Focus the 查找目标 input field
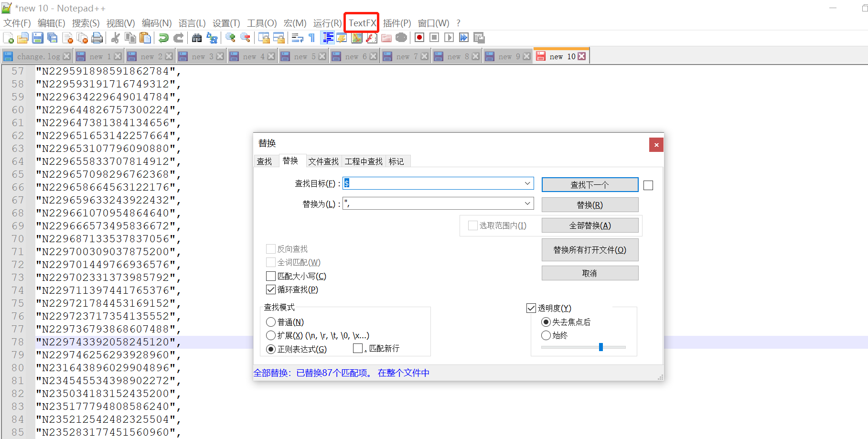The width and height of the screenshot is (868, 439). point(438,183)
